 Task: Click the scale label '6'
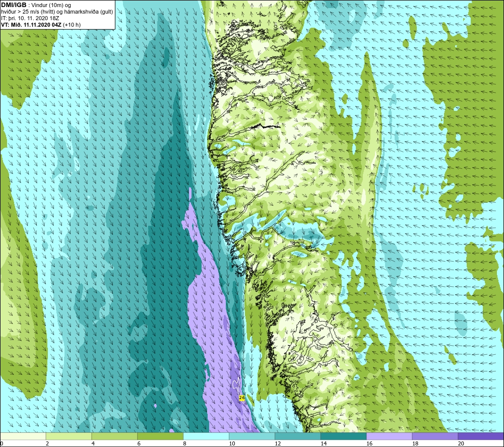[x=139, y=444]
